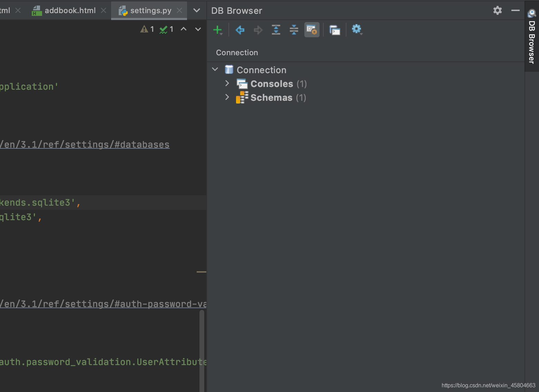Navigate forward with the gray right arrow
The height and width of the screenshot is (392, 539).
pos(258,30)
